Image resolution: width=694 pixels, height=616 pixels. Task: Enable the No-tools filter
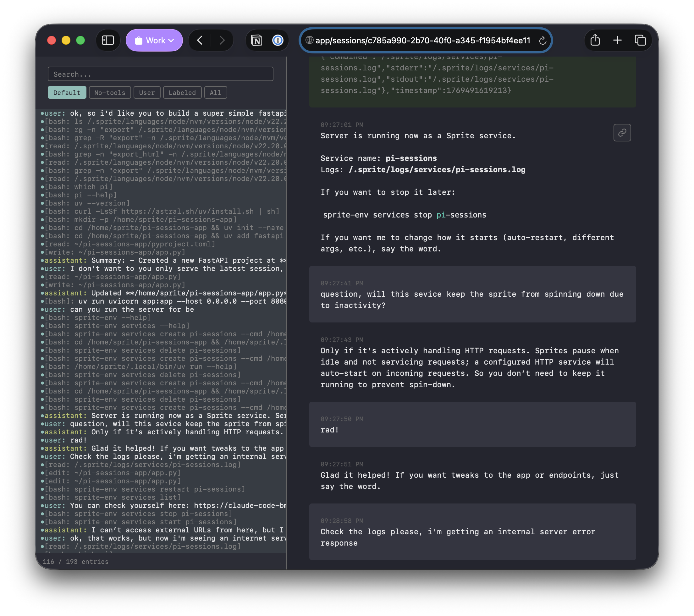tap(110, 93)
